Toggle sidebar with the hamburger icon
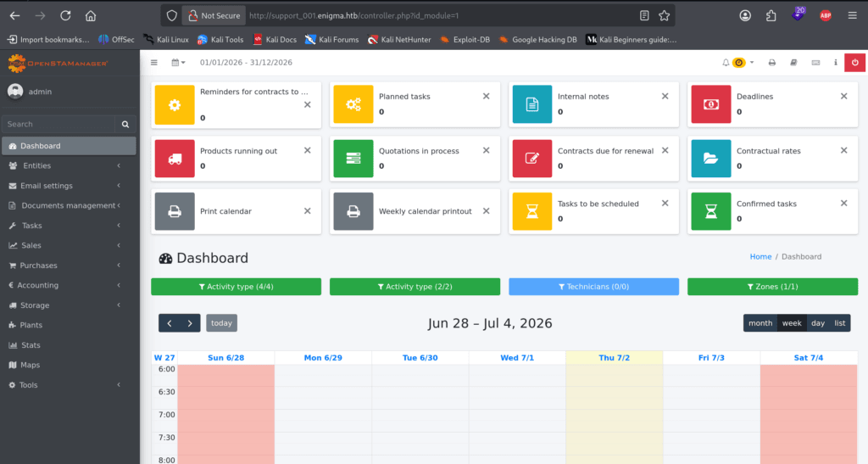 point(154,63)
